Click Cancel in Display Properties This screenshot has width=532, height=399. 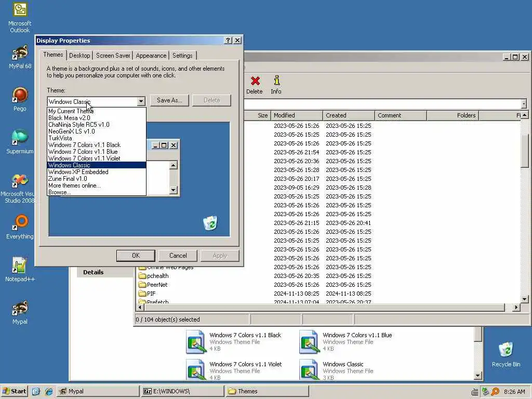click(x=178, y=256)
